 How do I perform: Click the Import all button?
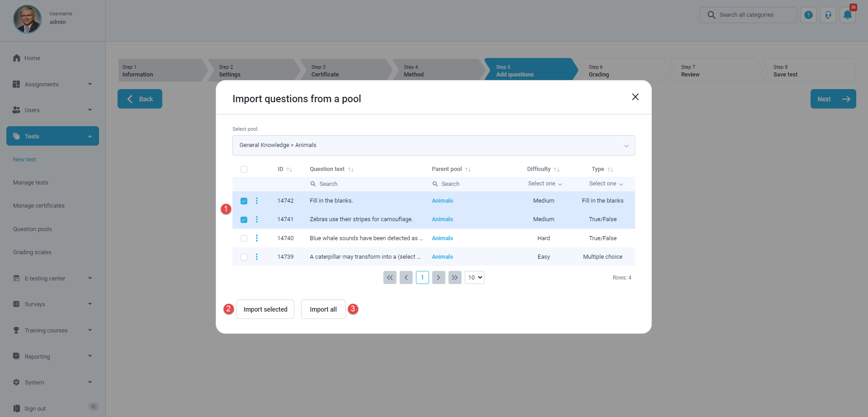click(x=323, y=309)
